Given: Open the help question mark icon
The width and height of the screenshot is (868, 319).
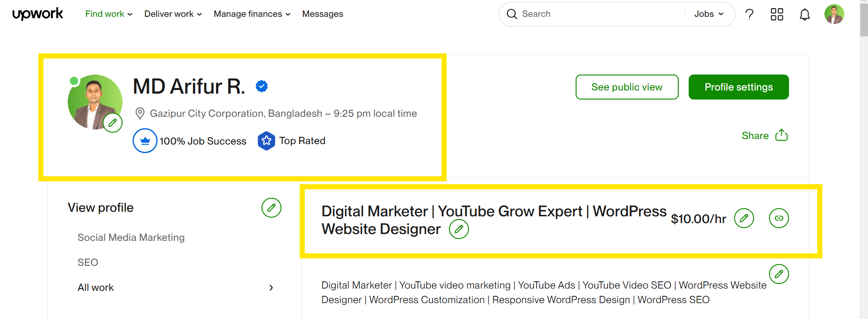Looking at the screenshot, I should point(750,14).
